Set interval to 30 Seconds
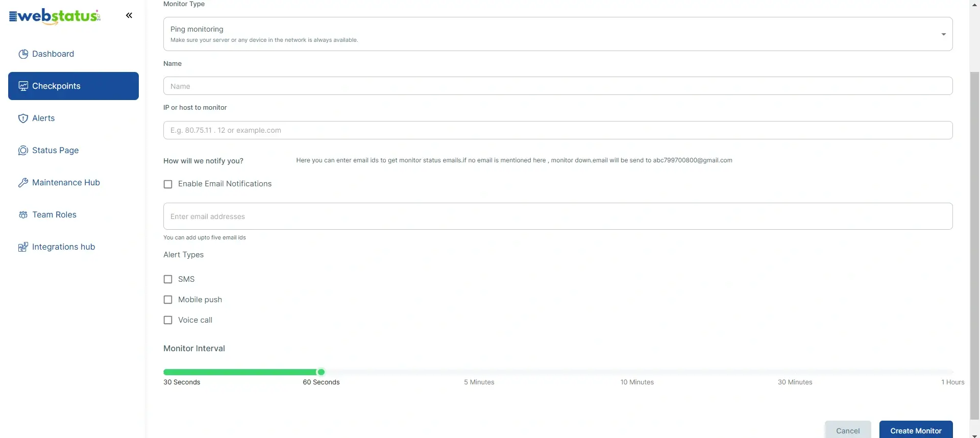 (182, 382)
